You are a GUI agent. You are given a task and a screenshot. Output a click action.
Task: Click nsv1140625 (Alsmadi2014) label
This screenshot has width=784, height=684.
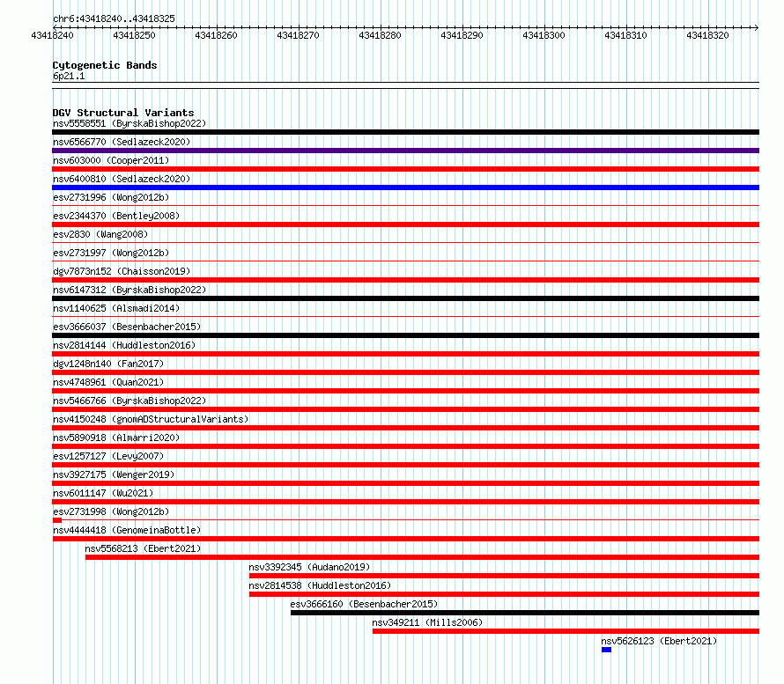(116, 308)
